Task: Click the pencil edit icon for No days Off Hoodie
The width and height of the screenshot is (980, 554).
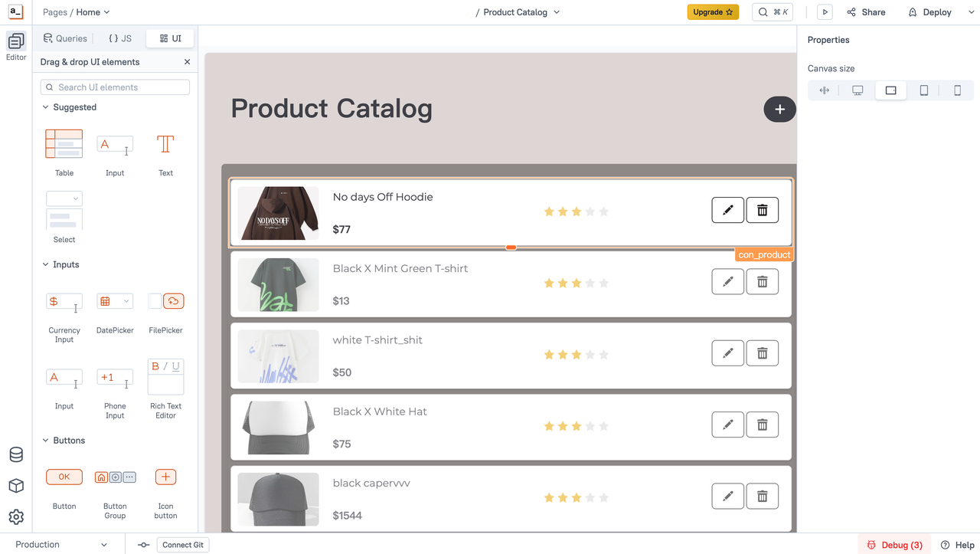Action: click(x=727, y=210)
